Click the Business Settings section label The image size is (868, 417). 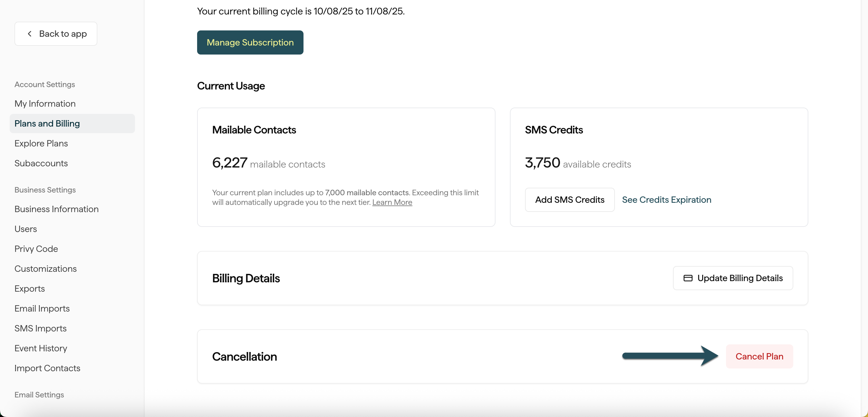pos(45,190)
